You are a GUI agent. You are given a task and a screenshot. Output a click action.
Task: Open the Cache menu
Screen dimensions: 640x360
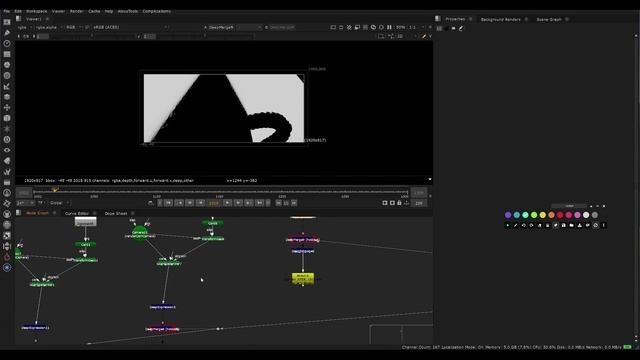pyautogui.click(x=94, y=11)
